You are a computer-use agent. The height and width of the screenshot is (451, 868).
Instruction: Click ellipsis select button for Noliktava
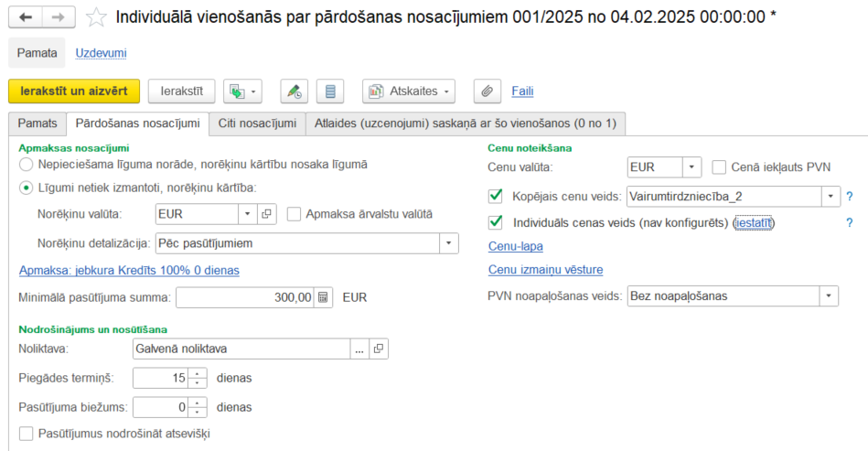click(359, 349)
